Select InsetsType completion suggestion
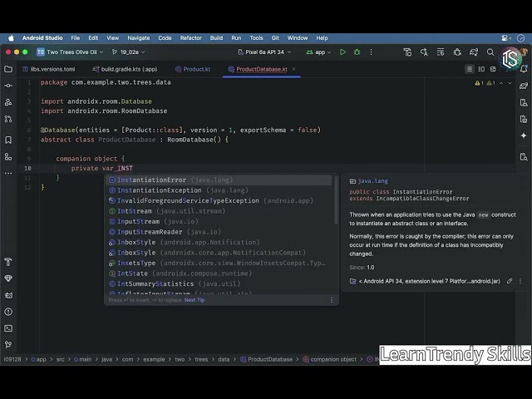 pos(219,263)
